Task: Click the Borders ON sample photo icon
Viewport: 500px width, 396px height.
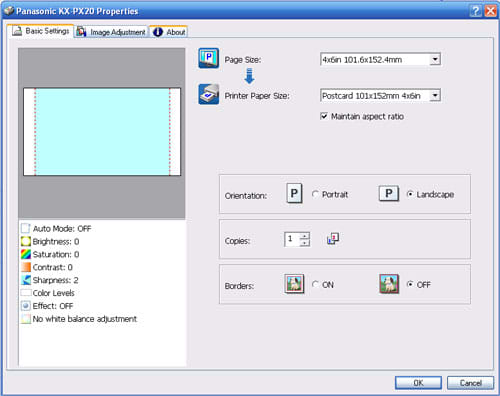Action: (294, 284)
